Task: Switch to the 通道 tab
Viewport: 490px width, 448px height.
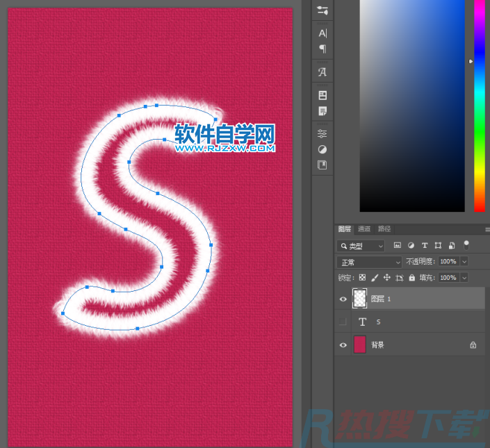Action: point(364,229)
